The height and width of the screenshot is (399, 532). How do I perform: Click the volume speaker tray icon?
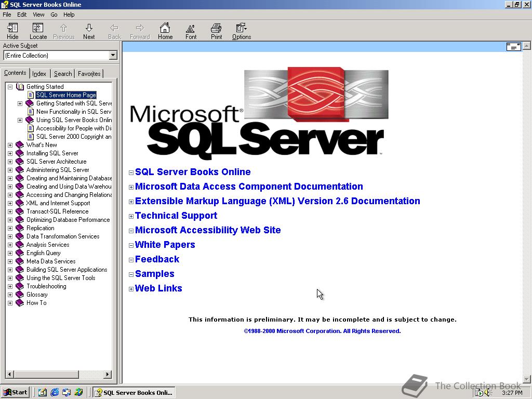(x=488, y=393)
